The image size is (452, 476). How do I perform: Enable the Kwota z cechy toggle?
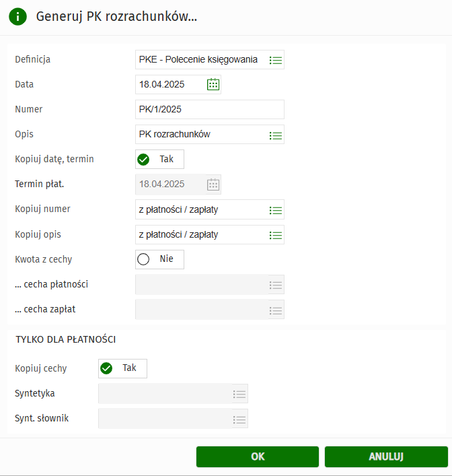pyautogui.click(x=159, y=259)
